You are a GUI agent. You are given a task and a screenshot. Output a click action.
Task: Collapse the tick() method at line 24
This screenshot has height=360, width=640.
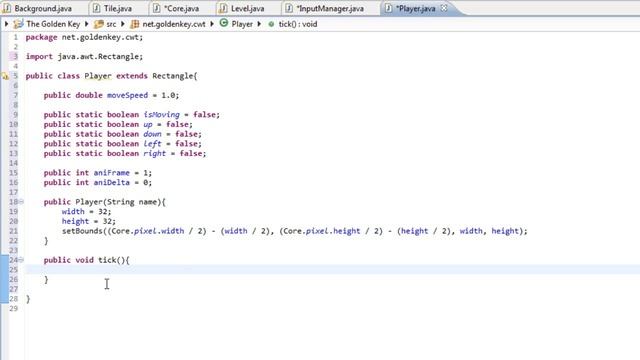[21, 260]
